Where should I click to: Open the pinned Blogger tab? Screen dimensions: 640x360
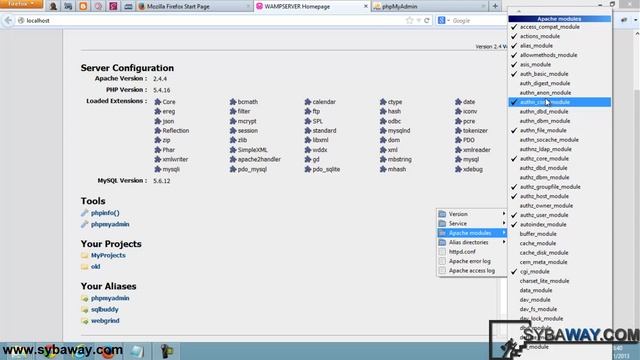[83, 6]
